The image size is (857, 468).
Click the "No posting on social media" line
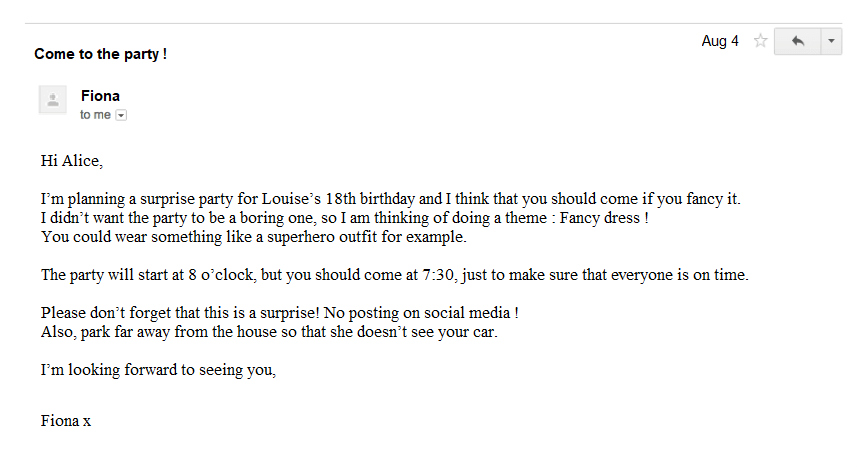279,313
